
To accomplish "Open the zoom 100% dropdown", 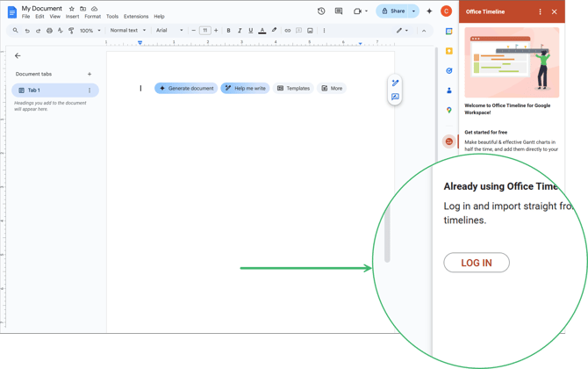I will click(x=90, y=31).
